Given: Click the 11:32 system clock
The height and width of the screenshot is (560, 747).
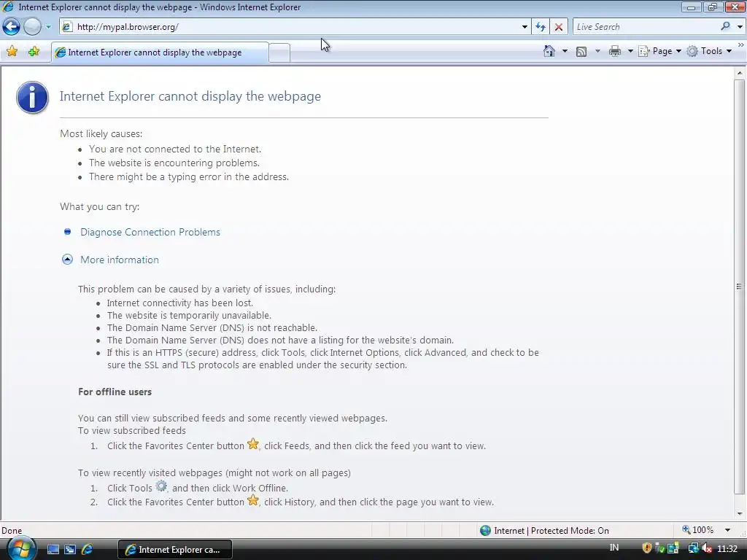Looking at the screenshot, I should click(727, 548).
